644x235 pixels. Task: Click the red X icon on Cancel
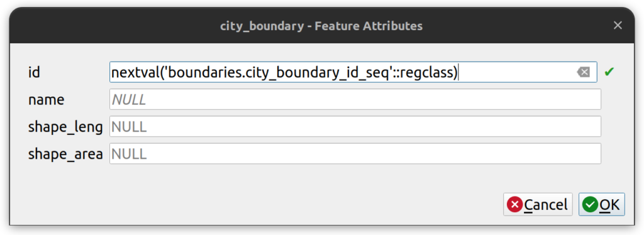515,205
